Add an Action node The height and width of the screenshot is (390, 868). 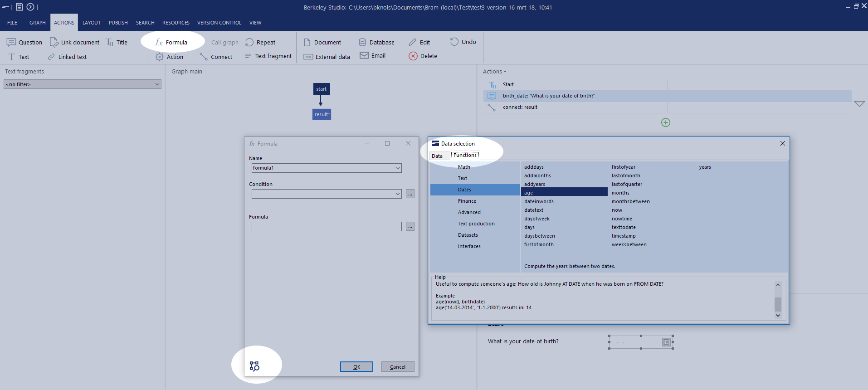pyautogui.click(x=169, y=57)
